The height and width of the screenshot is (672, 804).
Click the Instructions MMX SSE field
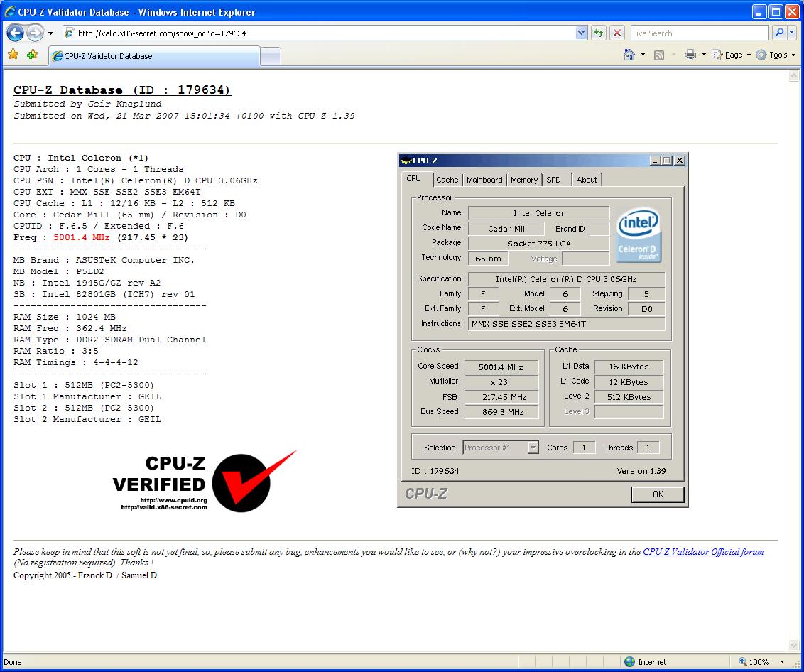click(566, 324)
